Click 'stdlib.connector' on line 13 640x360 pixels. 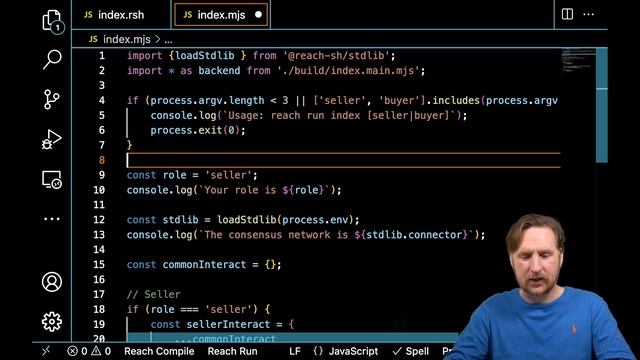pos(414,235)
